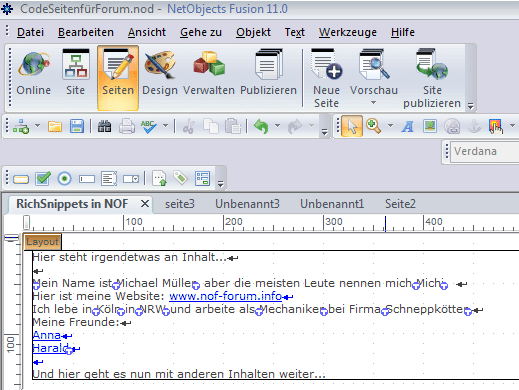519x390 pixels.
Task: Open the Datei menu
Action: pyautogui.click(x=30, y=32)
